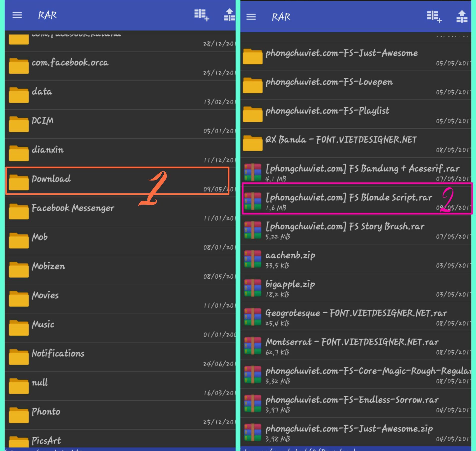Select phongchuviet.com-FS-Endless-Sorrow.rar archive

pyautogui.click(x=352, y=400)
